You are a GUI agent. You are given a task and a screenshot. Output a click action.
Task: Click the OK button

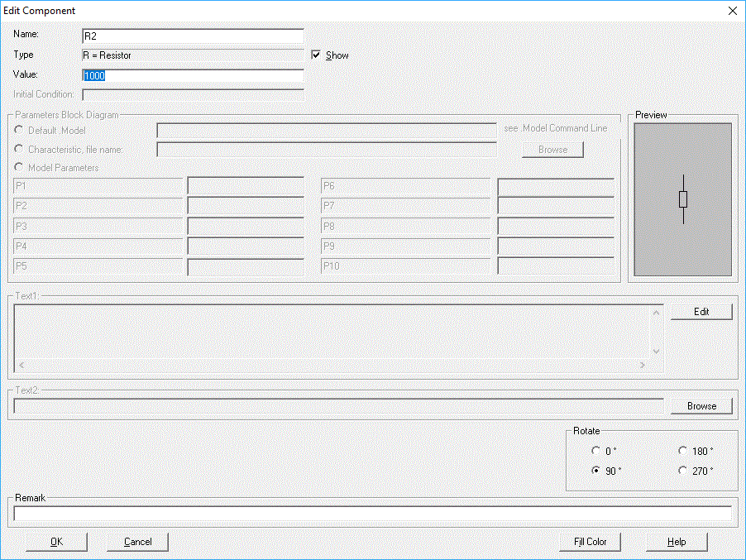[x=56, y=542]
